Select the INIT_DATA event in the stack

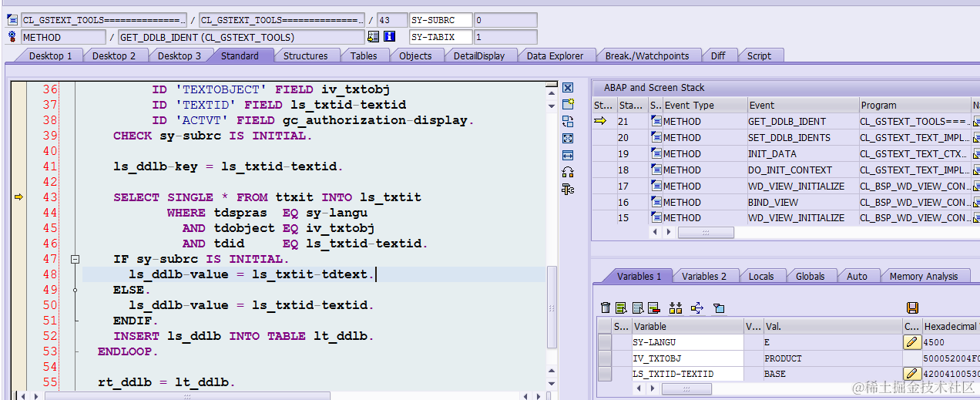click(802, 153)
